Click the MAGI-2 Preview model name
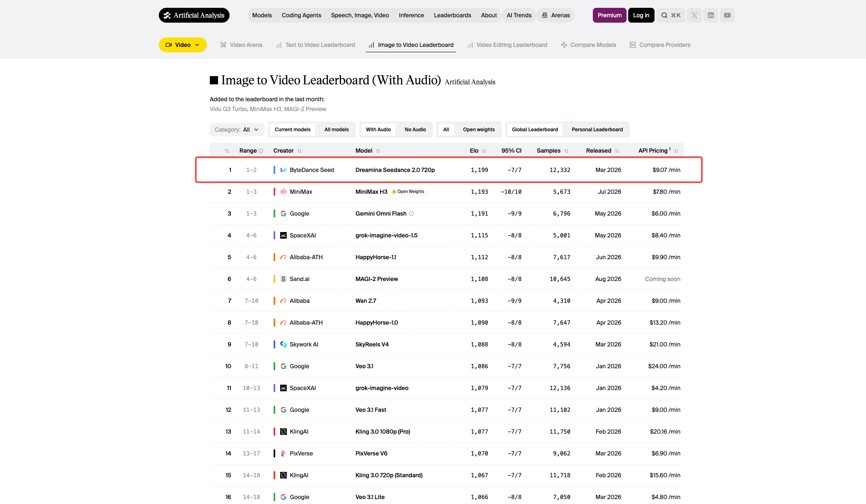The width and height of the screenshot is (866, 504). pyautogui.click(x=376, y=279)
